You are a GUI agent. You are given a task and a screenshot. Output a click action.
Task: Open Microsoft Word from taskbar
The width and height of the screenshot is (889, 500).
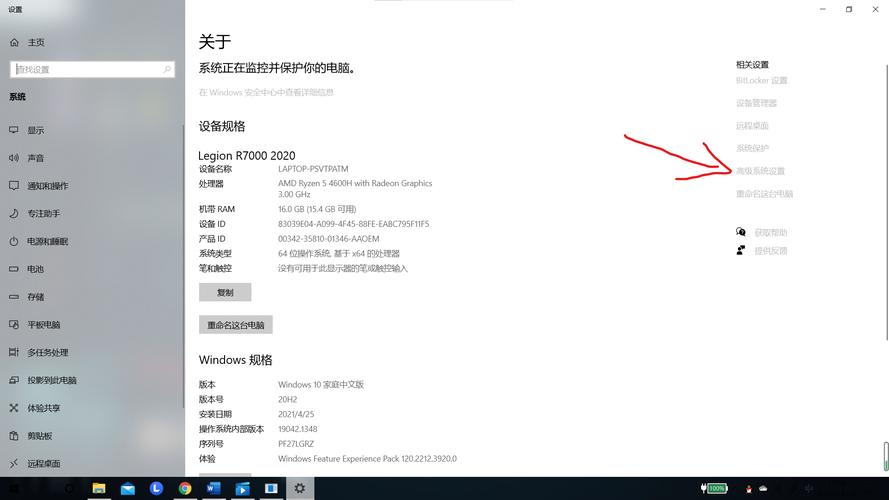click(214, 488)
